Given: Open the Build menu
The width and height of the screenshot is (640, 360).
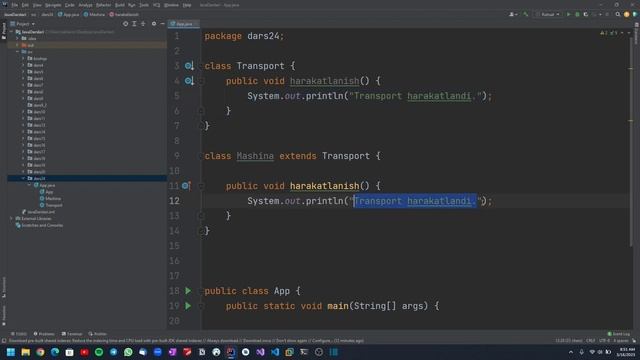Looking at the screenshot, I should (x=120, y=5).
